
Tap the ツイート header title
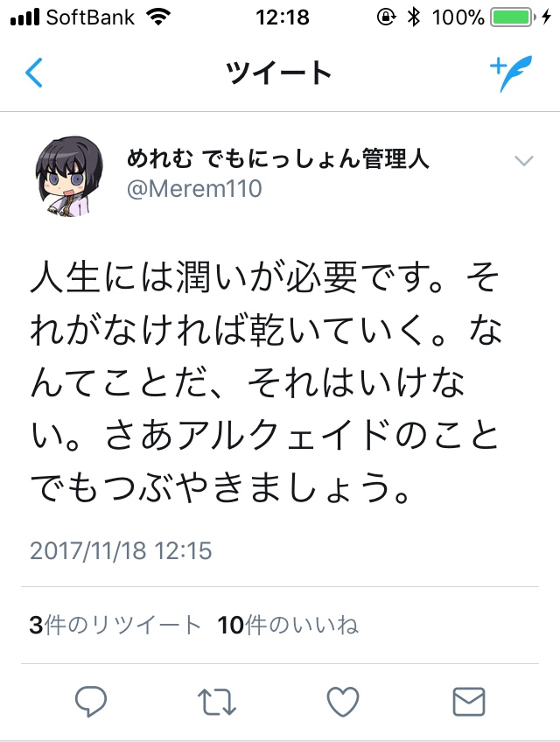click(279, 73)
